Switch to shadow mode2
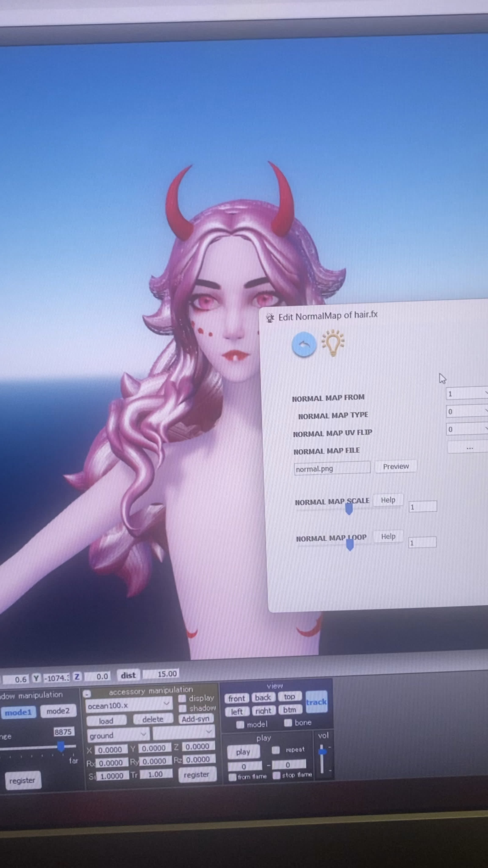 point(58,711)
